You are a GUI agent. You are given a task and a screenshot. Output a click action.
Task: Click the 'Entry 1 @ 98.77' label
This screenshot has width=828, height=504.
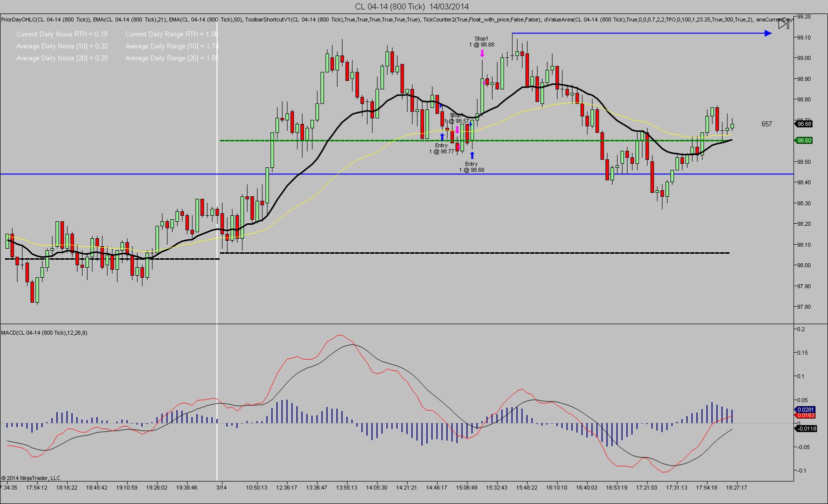[x=441, y=148]
